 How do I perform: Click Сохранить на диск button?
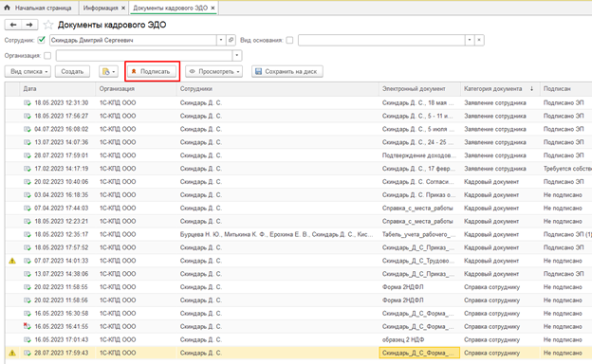point(287,71)
